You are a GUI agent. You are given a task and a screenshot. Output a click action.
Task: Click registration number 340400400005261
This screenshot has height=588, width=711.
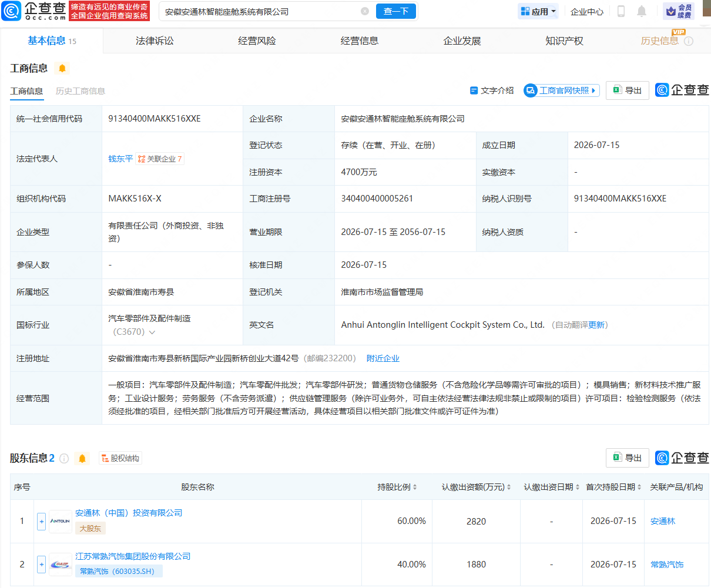(x=377, y=199)
